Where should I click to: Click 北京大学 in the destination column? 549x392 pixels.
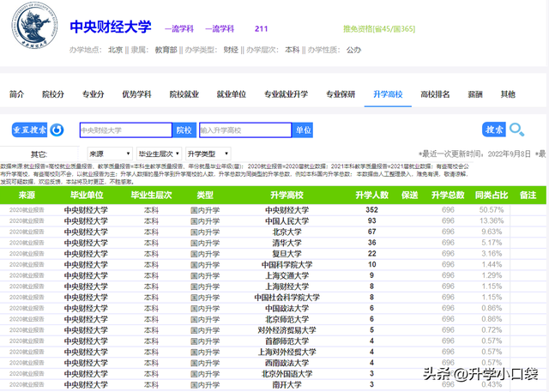pos(287,232)
